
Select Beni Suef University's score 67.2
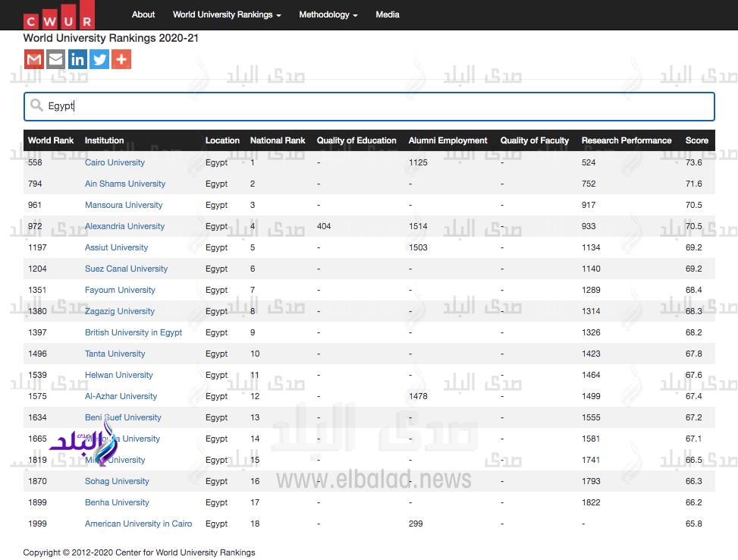(x=694, y=417)
